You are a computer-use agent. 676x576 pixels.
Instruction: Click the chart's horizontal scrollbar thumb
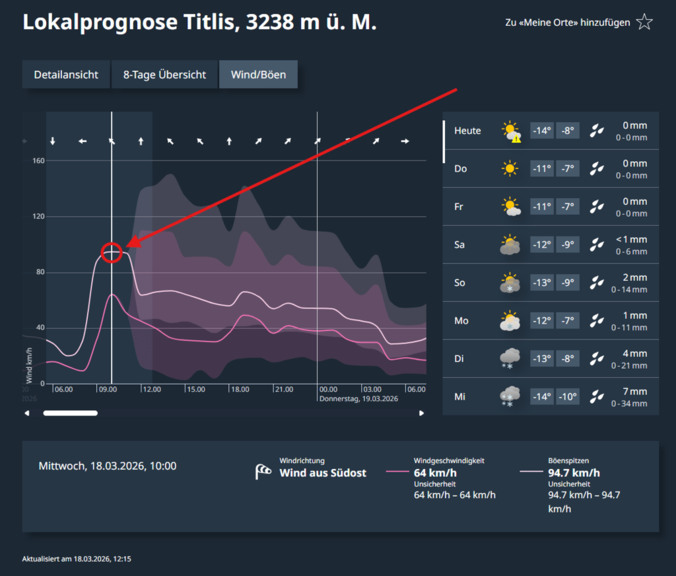coord(70,412)
